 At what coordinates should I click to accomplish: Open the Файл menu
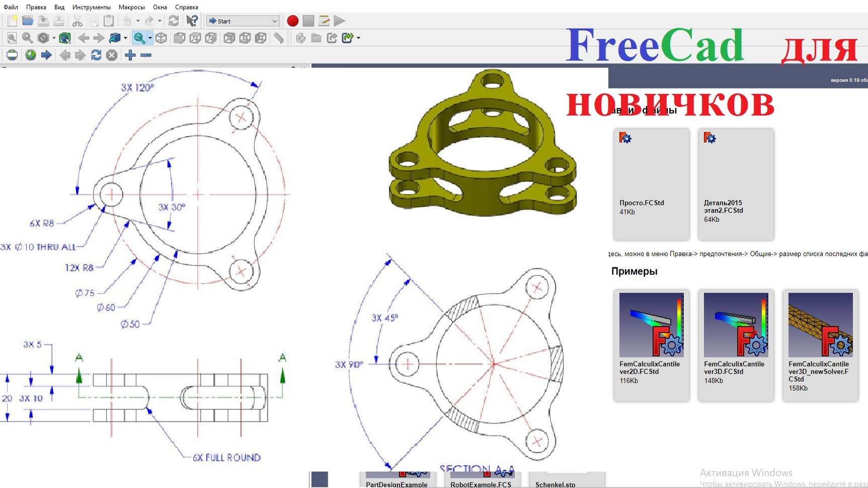point(11,7)
